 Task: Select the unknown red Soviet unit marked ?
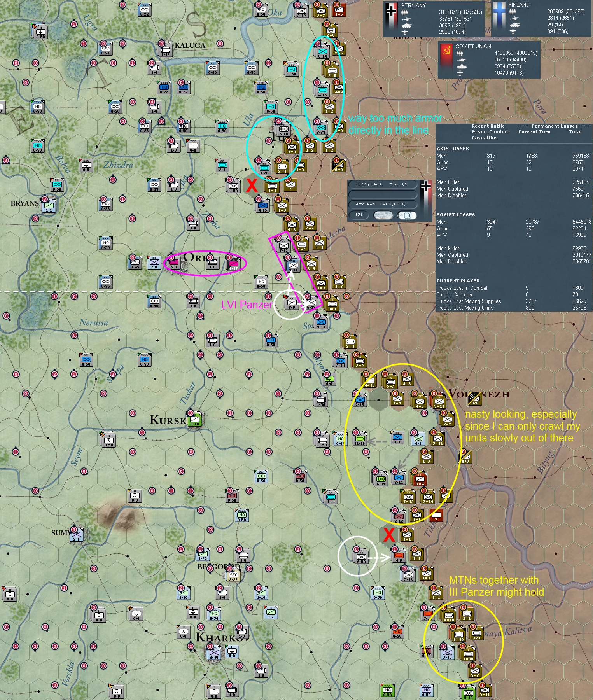(436, 515)
